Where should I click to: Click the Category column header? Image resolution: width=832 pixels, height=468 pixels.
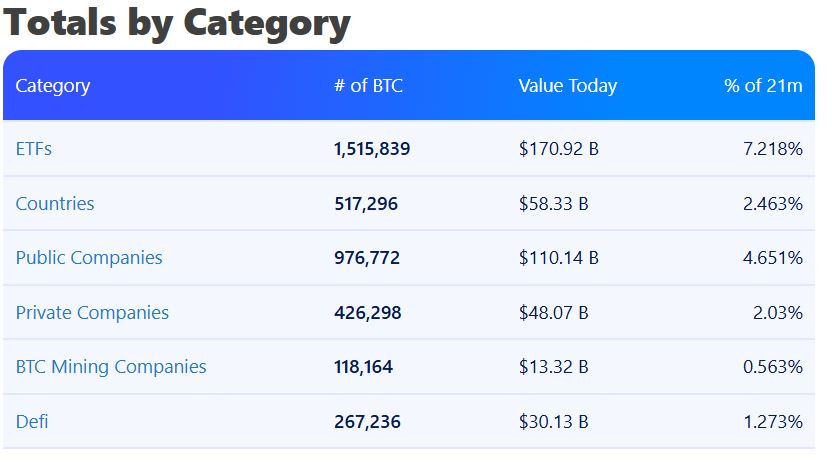pyautogui.click(x=53, y=86)
